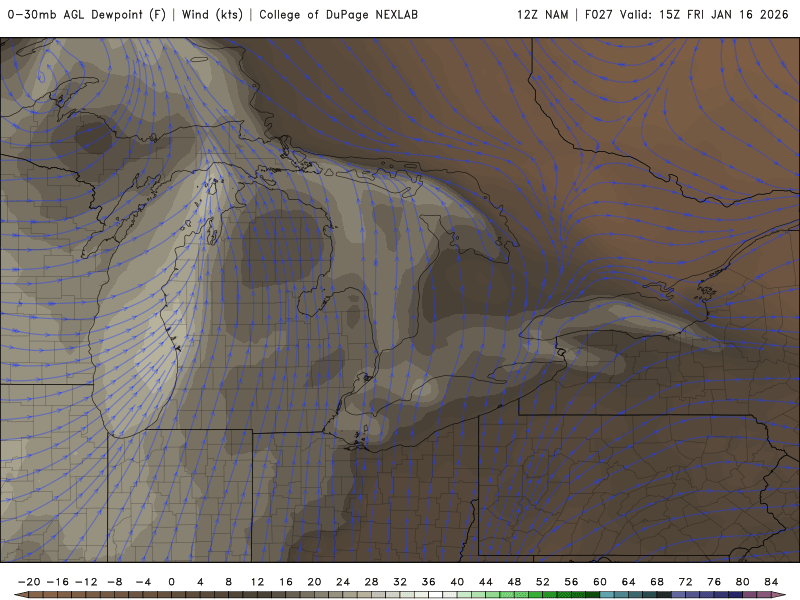Image resolution: width=800 pixels, height=600 pixels.
Task: Click the -8 legend value
Action: pyautogui.click(x=114, y=582)
